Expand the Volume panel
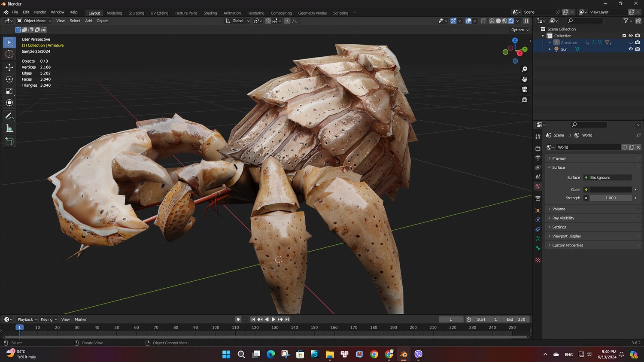The image size is (644, 362). point(559,209)
